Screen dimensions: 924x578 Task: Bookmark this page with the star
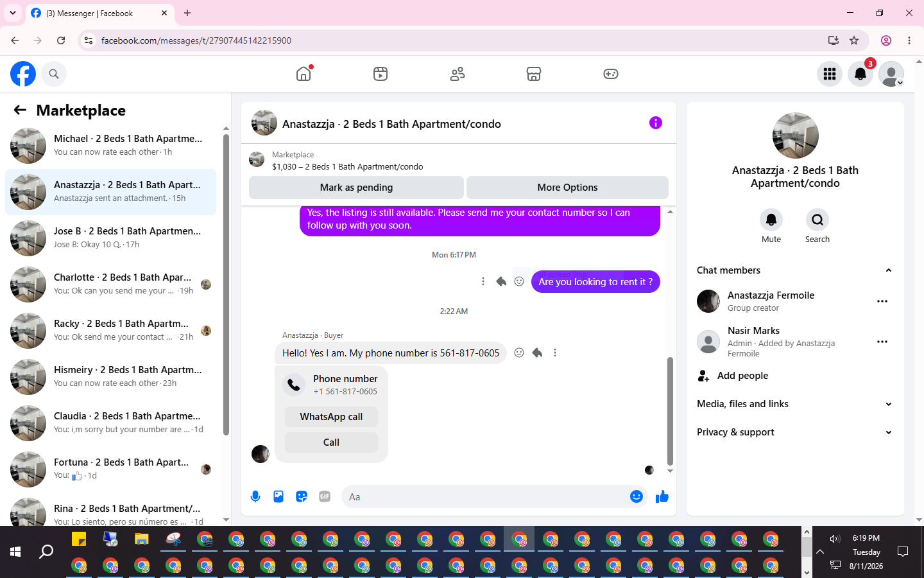(854, 40)
